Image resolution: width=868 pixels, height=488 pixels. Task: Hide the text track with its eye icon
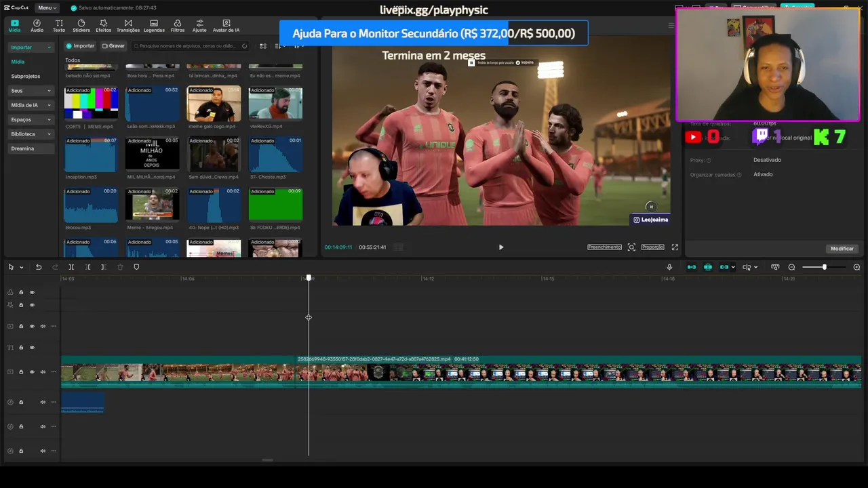coord(32,348)
